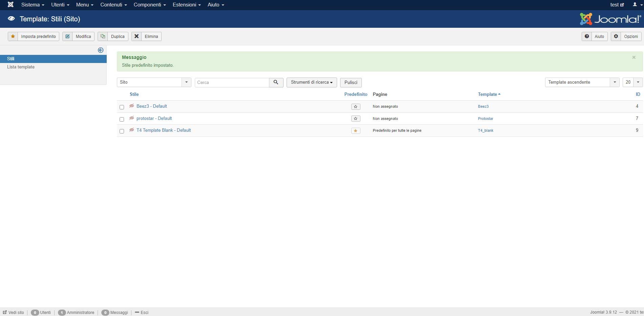Open the Componenti menu
The width and height of the screenshot is (644, 316).
coord(149,5)
